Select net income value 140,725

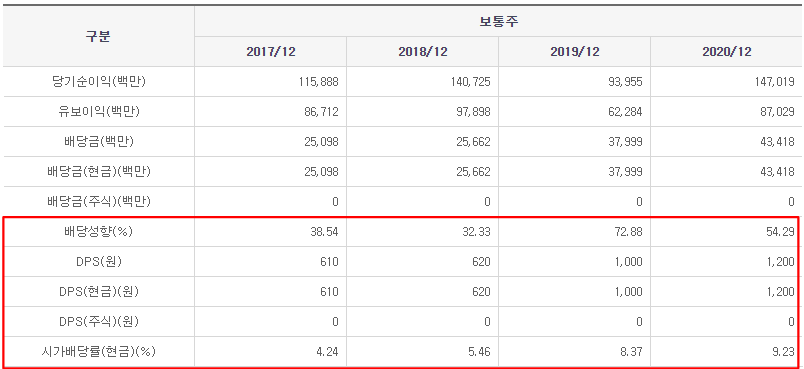[470, 82]
